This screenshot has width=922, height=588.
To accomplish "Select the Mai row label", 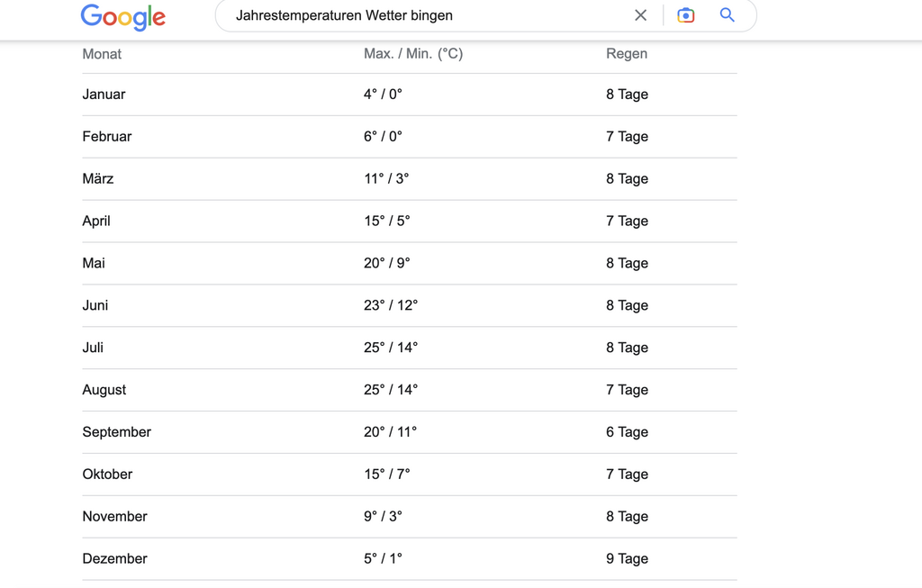I will [x=94, y=264].
